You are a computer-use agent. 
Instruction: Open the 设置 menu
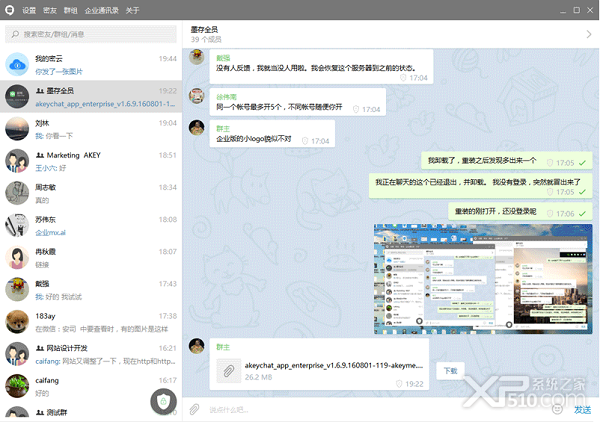coord(29,10)
